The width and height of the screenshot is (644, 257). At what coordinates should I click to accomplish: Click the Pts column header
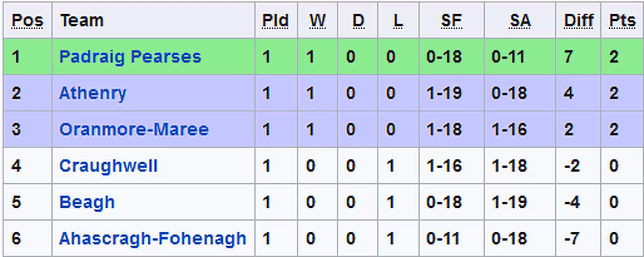[x=622, y=21]
